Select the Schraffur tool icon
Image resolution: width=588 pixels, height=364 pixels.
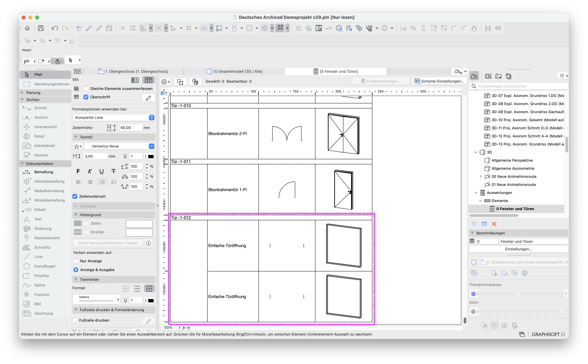pyautogui.click(x=26, y=247)
